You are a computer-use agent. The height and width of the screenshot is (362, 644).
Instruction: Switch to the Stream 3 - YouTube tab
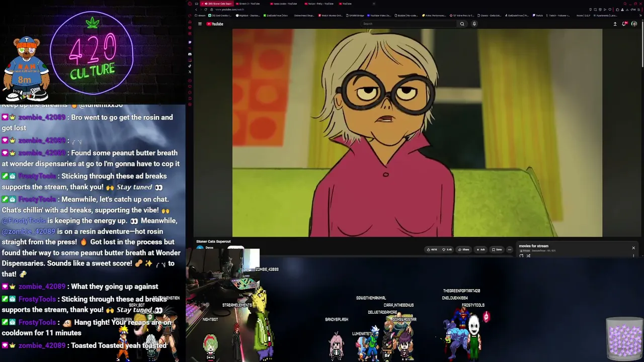tap(250, 4)
